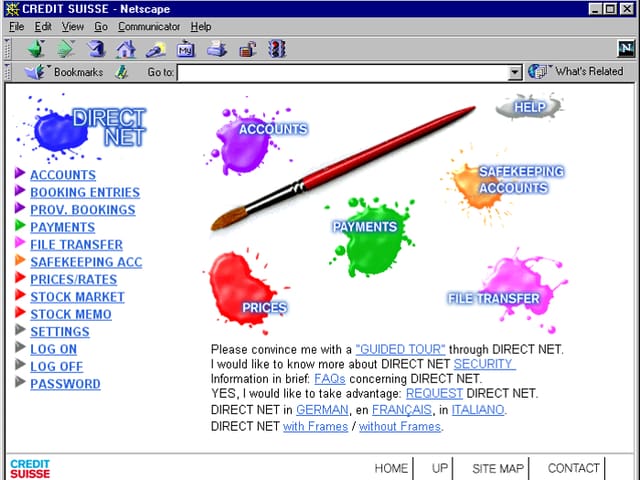Click the Stop traffic light icon
The height and width of the screenshot is (480, 640).
[x=277, y=49]
